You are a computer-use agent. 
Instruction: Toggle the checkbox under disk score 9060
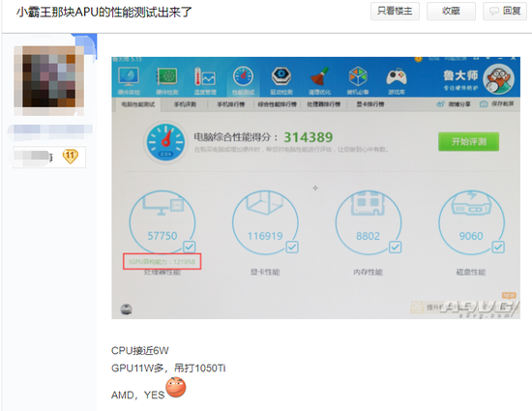(498, 247)
